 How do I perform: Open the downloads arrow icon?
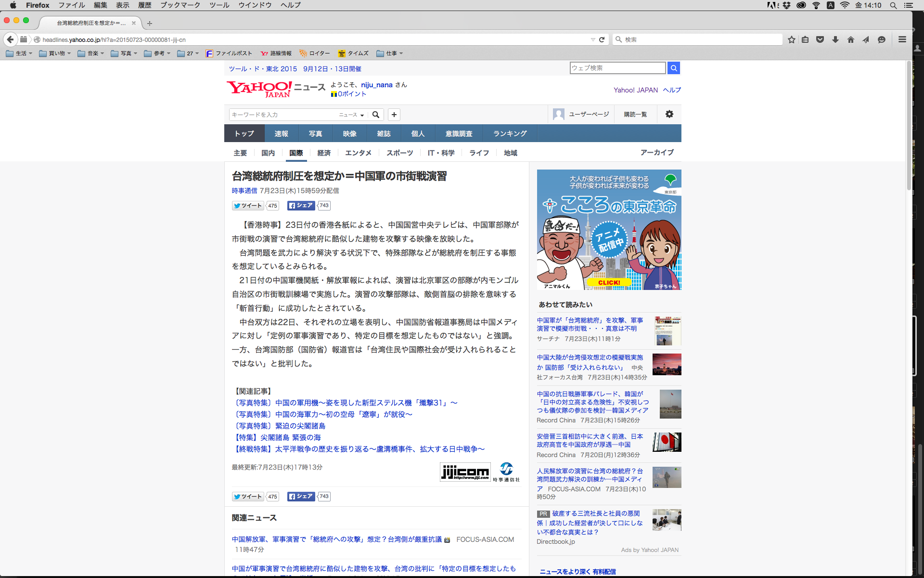(x=835, y=39)
